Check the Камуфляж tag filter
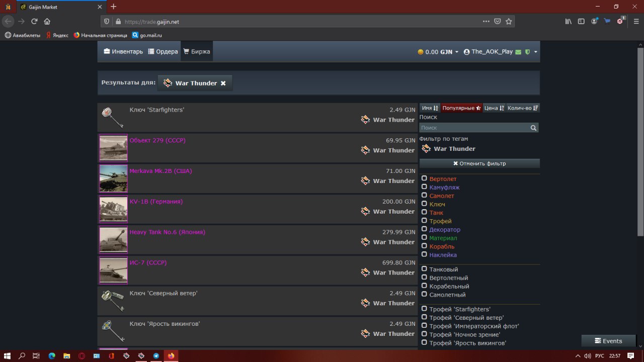This screenshot has height=362, width=644. 424,187
